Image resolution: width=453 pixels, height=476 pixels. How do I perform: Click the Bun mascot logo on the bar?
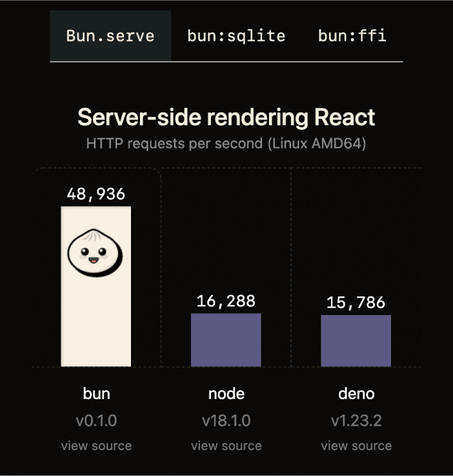[x=95, y=253]
